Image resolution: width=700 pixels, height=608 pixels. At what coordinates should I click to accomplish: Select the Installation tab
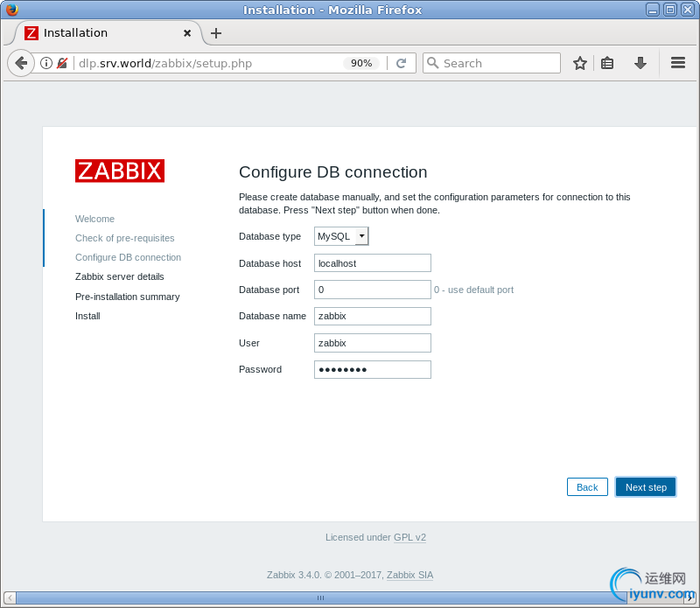pos(107,33)
